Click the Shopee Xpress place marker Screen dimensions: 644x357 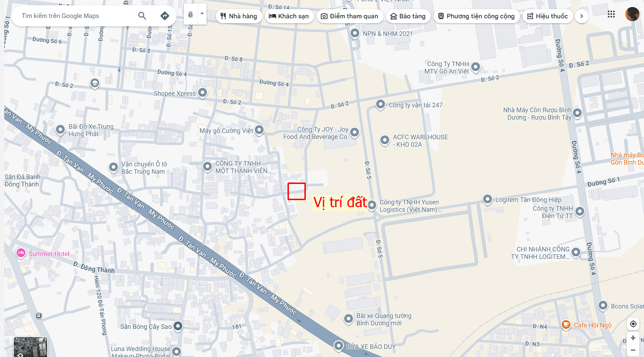(x=202, y=93)
